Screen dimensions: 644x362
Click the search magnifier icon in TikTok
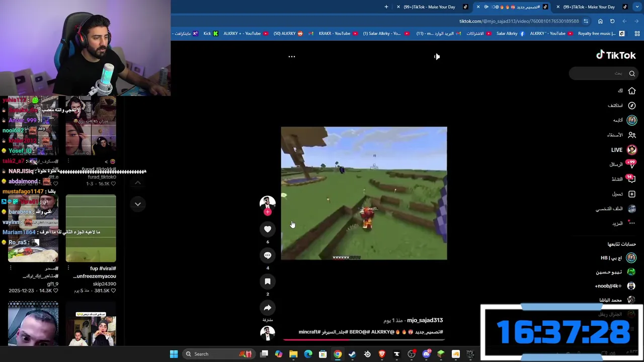[x=632, y=73]
